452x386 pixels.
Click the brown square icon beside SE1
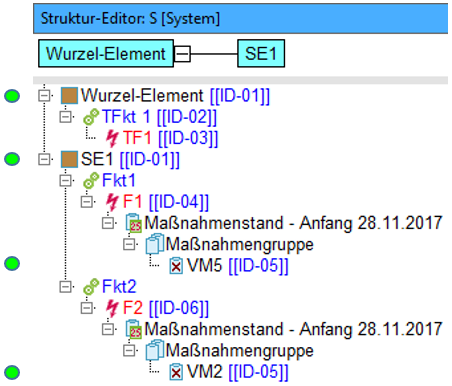(69, 159)
